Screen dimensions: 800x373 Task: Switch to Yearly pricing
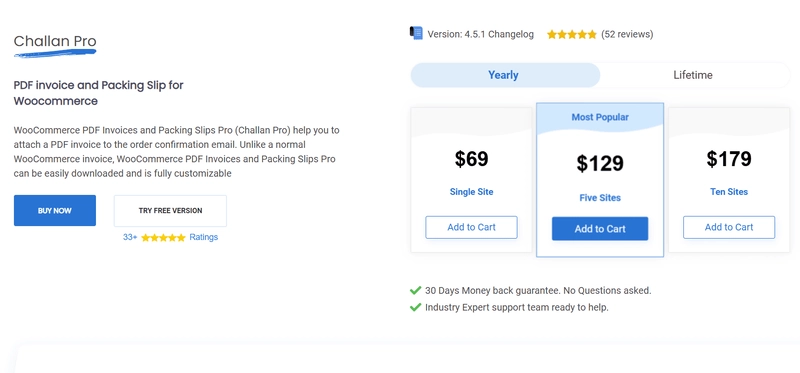point(505,75)
